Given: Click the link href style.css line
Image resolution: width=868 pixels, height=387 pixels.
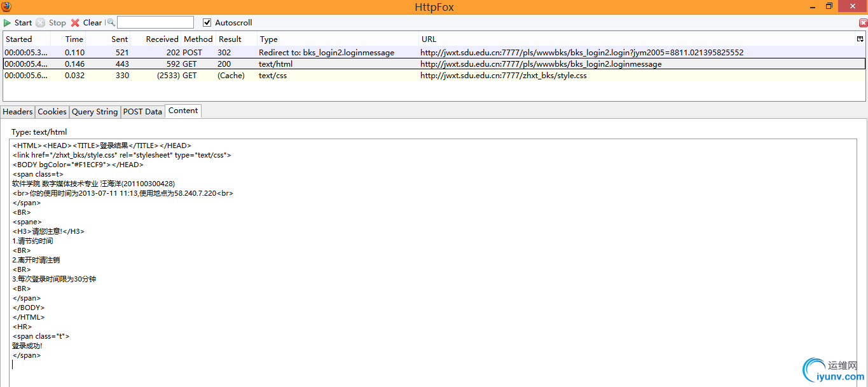Looking at the screenshot, I should 122,155.
